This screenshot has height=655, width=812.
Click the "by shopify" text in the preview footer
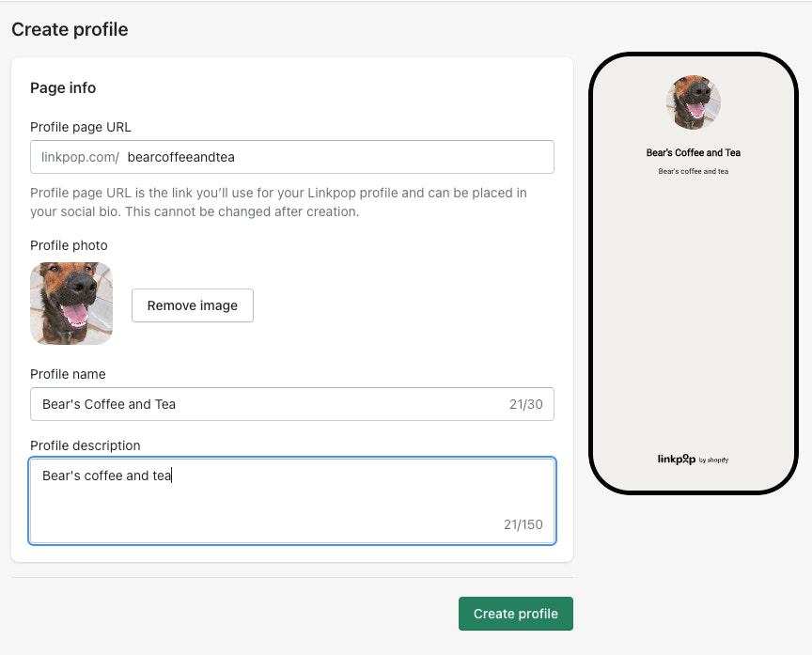[x=714, y=460]
